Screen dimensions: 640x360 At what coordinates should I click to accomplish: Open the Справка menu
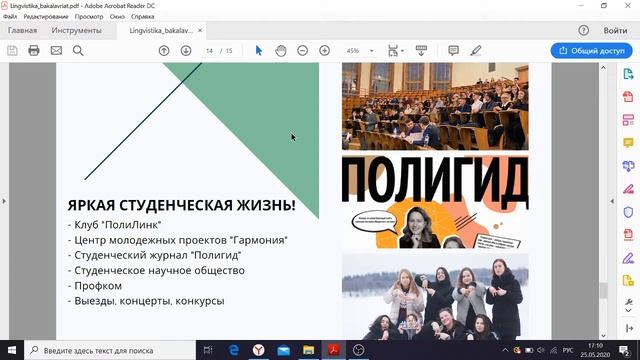click(142, 17)
